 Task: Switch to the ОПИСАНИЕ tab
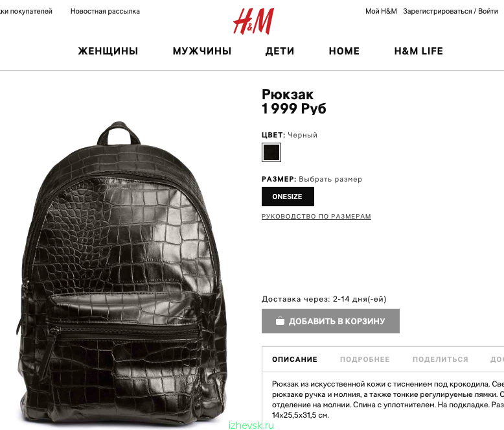(x=295, y=359)
